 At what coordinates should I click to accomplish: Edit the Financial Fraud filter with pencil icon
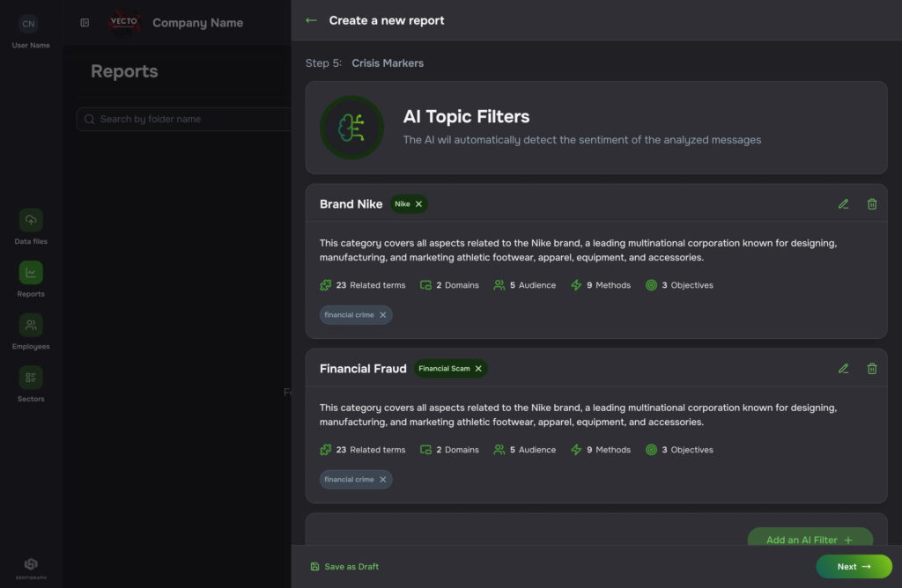(x=843, y=369)
